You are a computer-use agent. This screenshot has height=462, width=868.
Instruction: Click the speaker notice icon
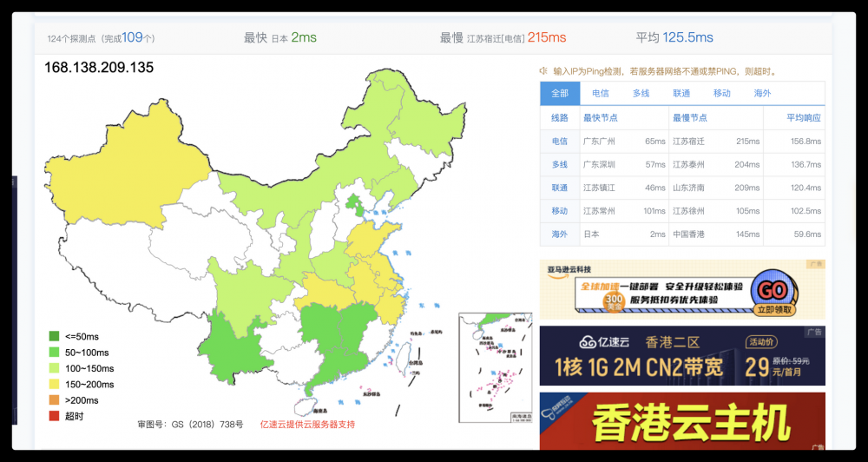click(543, 71)
